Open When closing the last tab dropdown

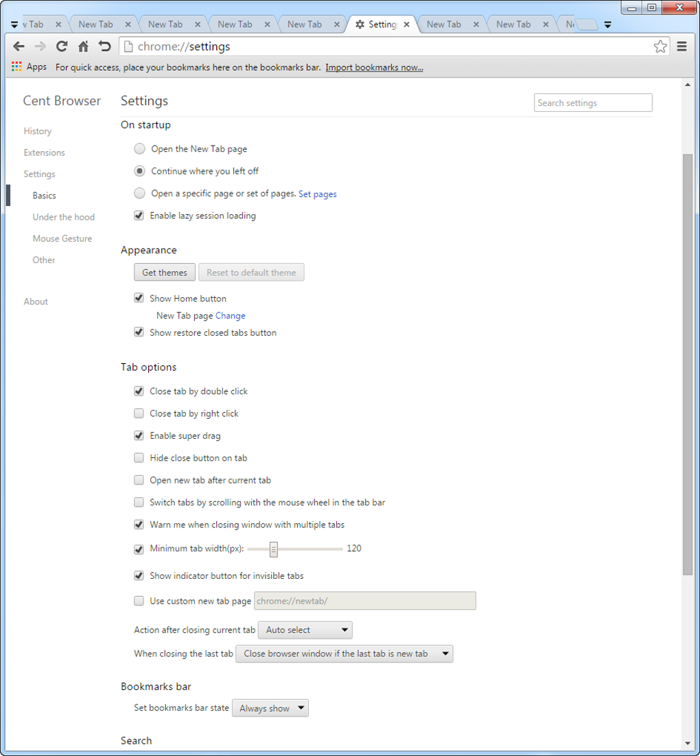pos(344,654)
